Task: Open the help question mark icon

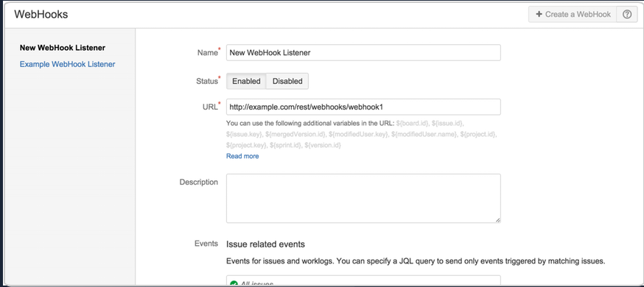Action: (627, 15)
